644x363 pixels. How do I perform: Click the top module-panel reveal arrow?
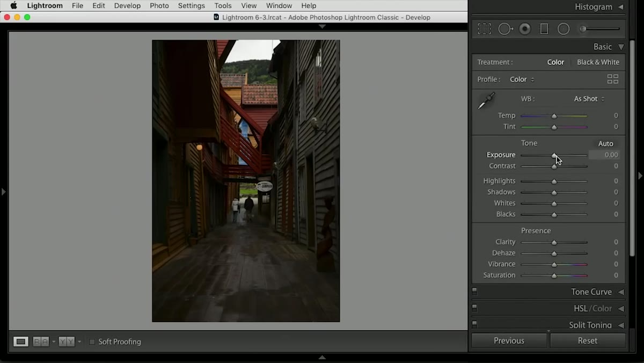[322, 26]
